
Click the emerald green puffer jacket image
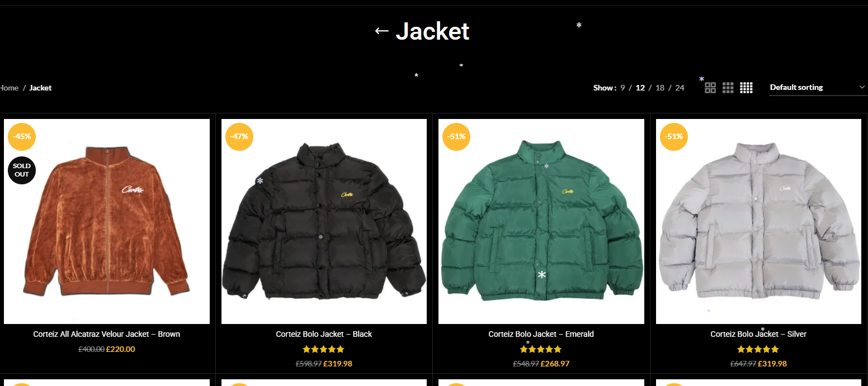541,221
